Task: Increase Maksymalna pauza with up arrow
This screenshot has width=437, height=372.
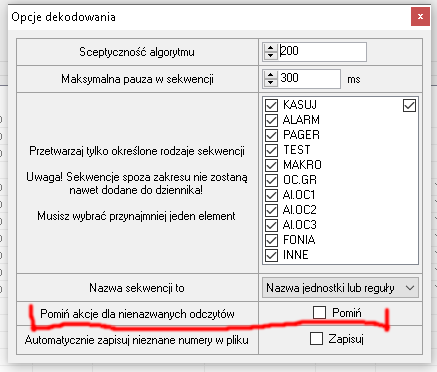Action: tap(270, 75)
